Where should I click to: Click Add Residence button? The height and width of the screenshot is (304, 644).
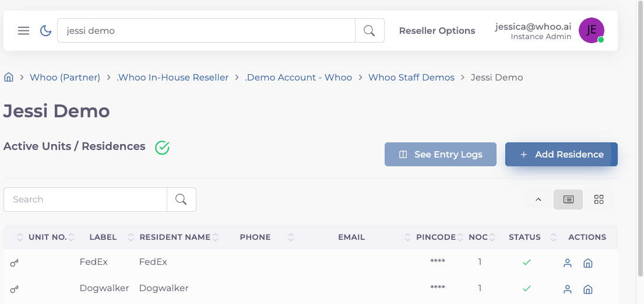coord(561,154)
